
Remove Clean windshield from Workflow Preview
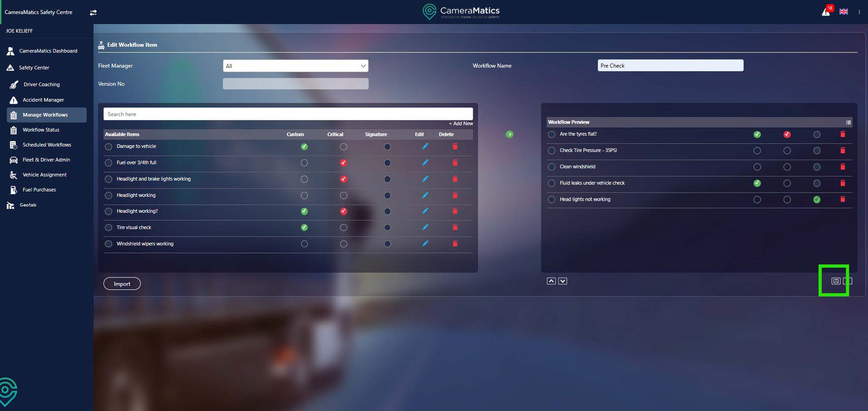click(843, 167)
